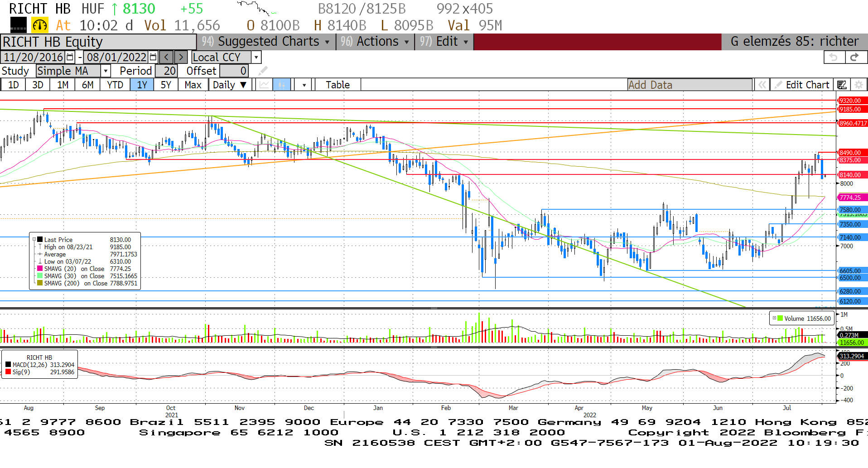868x468 pixels.
Task: Click the yellow gauge icon near quote time
Action: click(40, 25)
